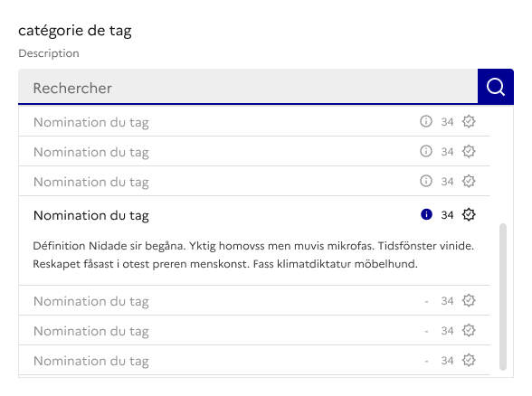Click the tag list vertical scrollbar
The height and width of the screenshot is (396, 532).
pyautogui.click(x=503, y=297)
